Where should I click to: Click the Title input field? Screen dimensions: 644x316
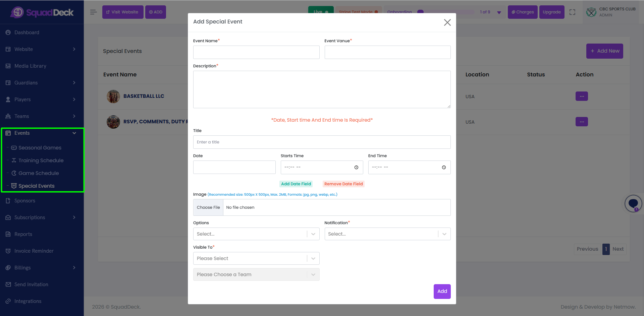coord(322,142)
